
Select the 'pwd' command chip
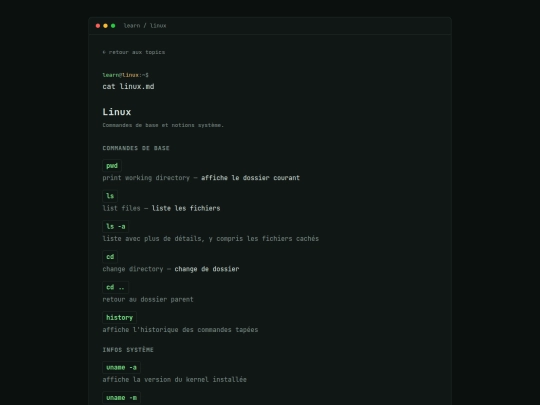pyautogui.click(x=112, y=166)
